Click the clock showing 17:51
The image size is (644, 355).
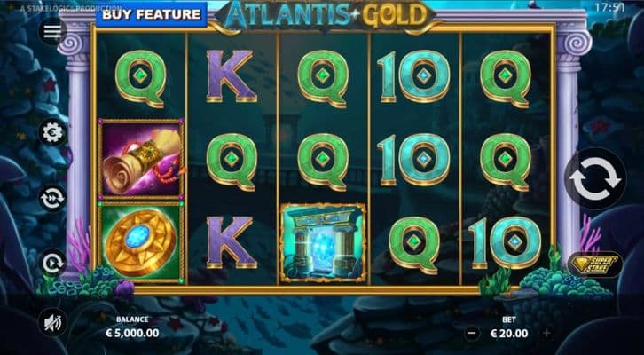pyautogui.click(x=609, y=7)
